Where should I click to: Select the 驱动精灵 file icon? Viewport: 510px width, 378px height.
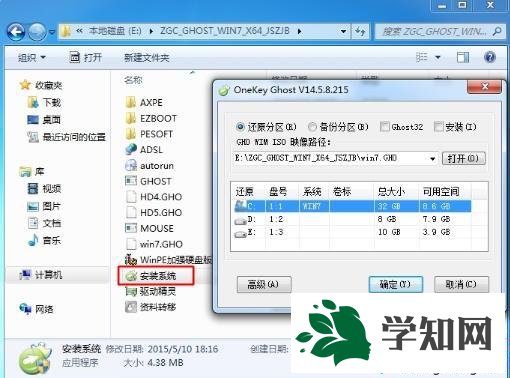(x=131, y=291)
